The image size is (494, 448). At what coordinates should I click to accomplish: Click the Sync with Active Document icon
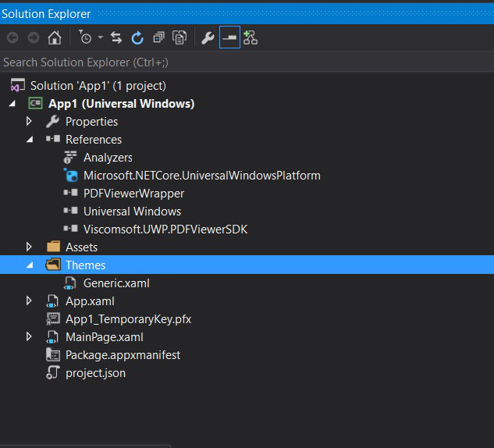tap(116, 37)
